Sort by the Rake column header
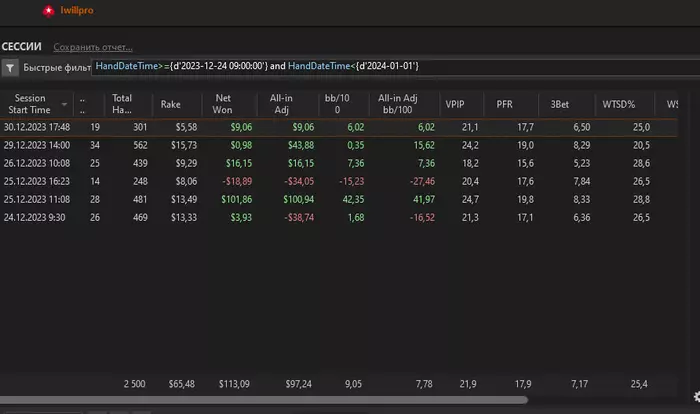 tap(171, 104)
